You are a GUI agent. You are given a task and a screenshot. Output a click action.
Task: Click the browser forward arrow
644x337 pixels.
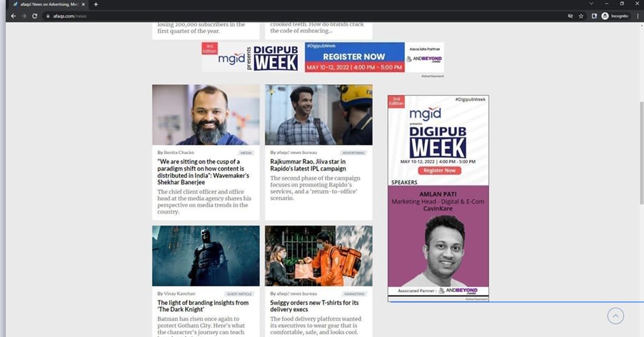[x=23, y=16]
